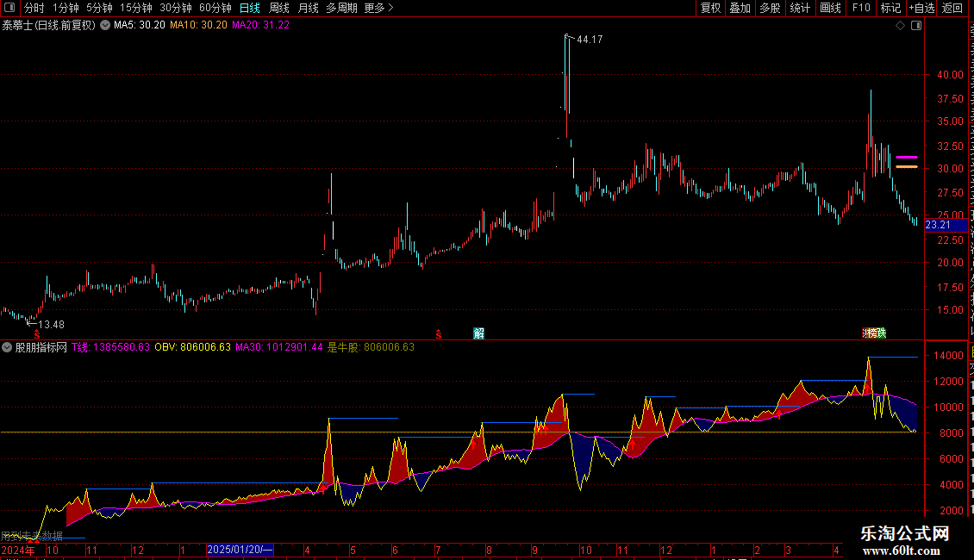Click the 统计 statistics button
The height and width of the screenshot is (560, 974).
click(799, 8)
